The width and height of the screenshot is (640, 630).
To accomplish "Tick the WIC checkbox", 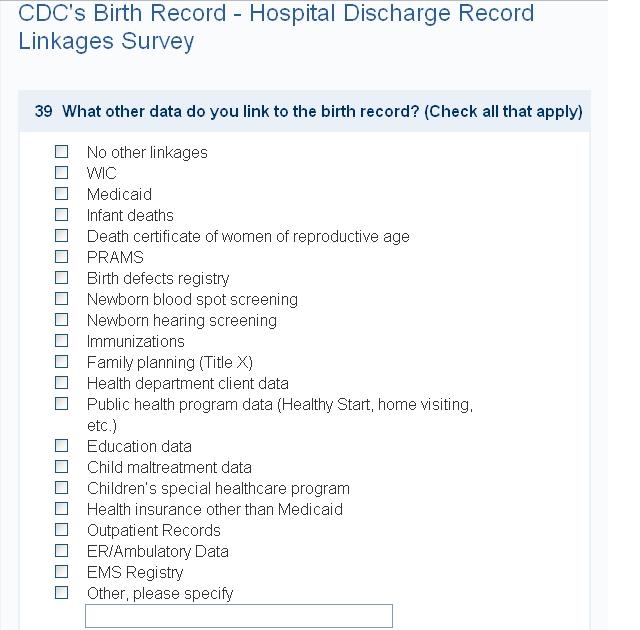I will click(62, 173).
